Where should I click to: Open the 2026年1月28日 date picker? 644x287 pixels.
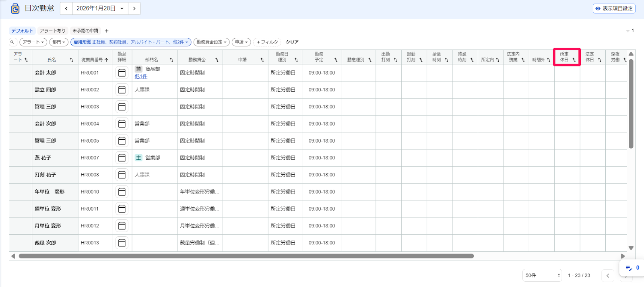(x=100, y=8)
